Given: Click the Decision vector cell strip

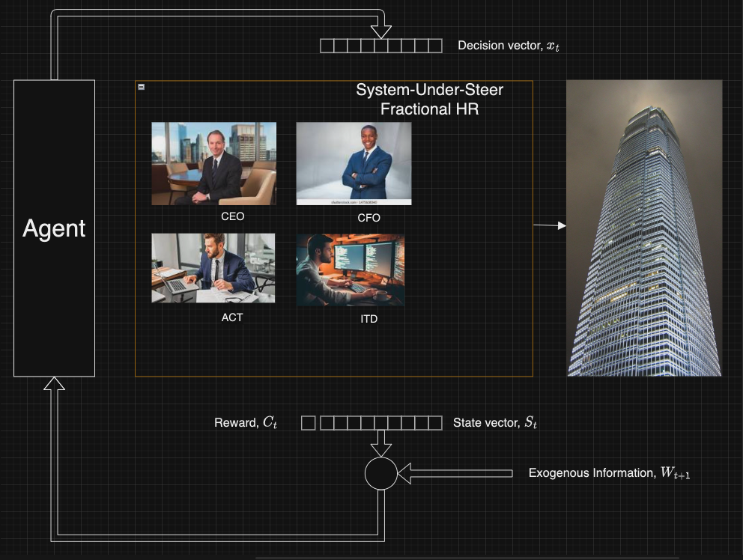Looking at the screenshot, I should point(380,46).
